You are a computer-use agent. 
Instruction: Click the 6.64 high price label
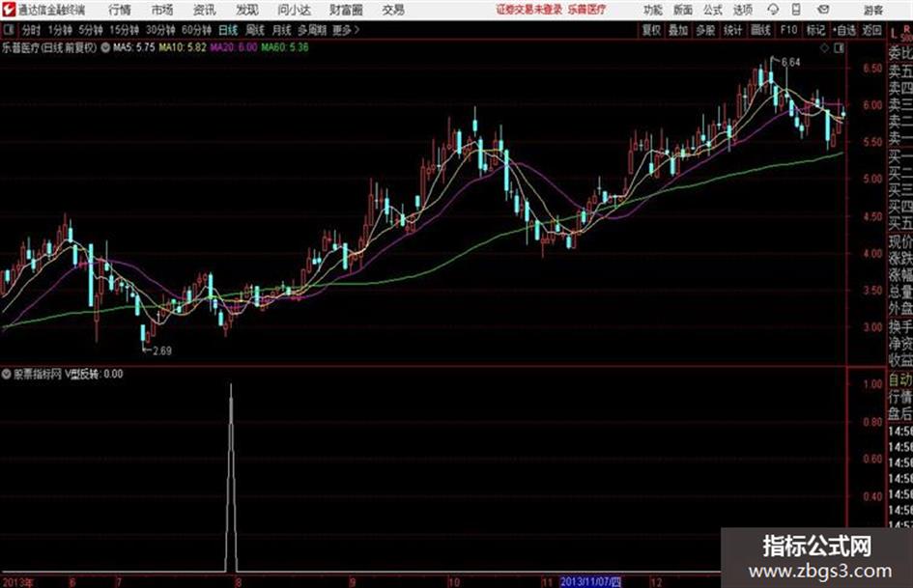[790, 62]
